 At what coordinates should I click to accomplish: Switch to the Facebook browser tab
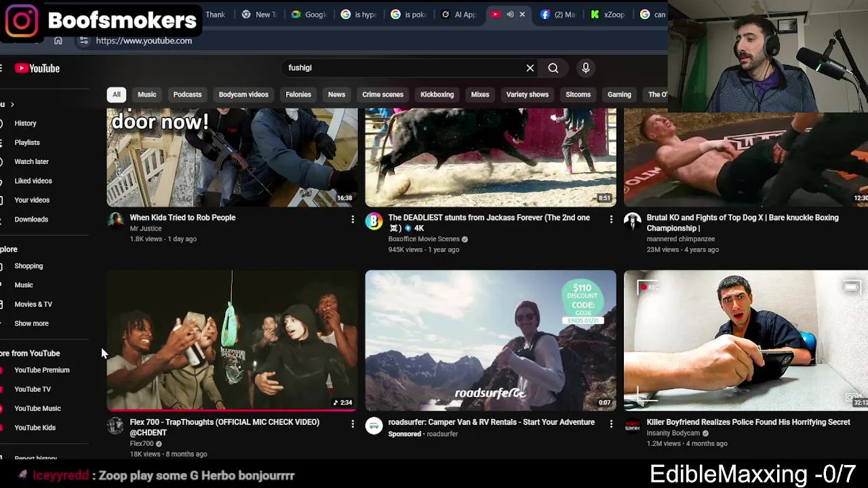tap(559, 14)
